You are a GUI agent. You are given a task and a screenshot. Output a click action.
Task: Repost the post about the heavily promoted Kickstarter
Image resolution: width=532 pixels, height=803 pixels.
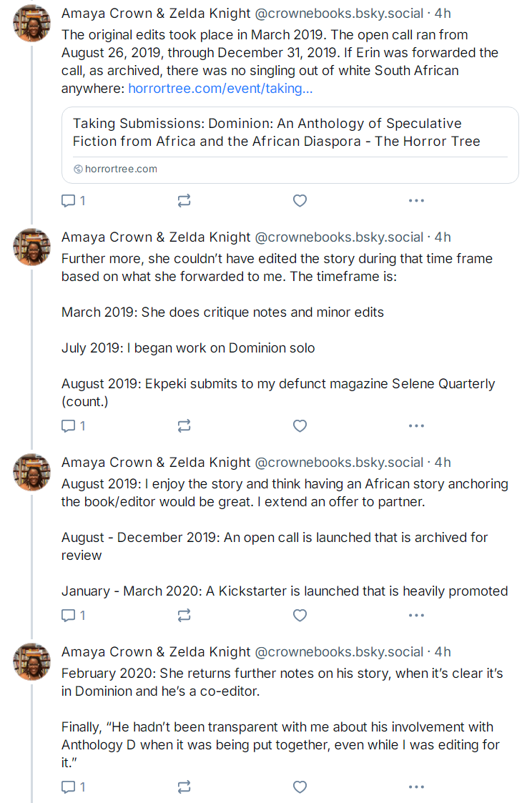click(184, 615)
